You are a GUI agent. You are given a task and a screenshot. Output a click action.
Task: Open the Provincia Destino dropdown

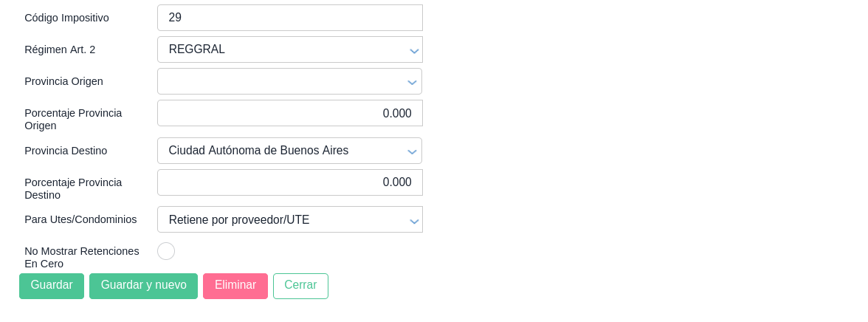pos(289,151)
